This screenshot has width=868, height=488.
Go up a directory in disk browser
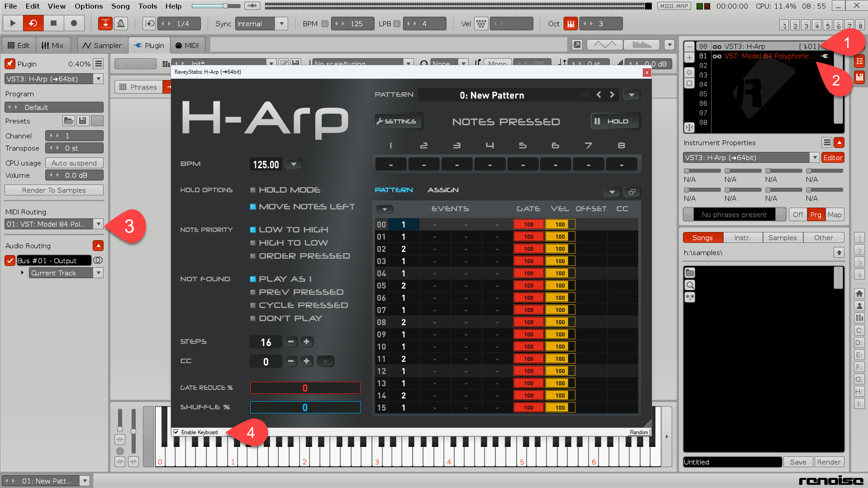pyautogui.click(x=839, y=253)
